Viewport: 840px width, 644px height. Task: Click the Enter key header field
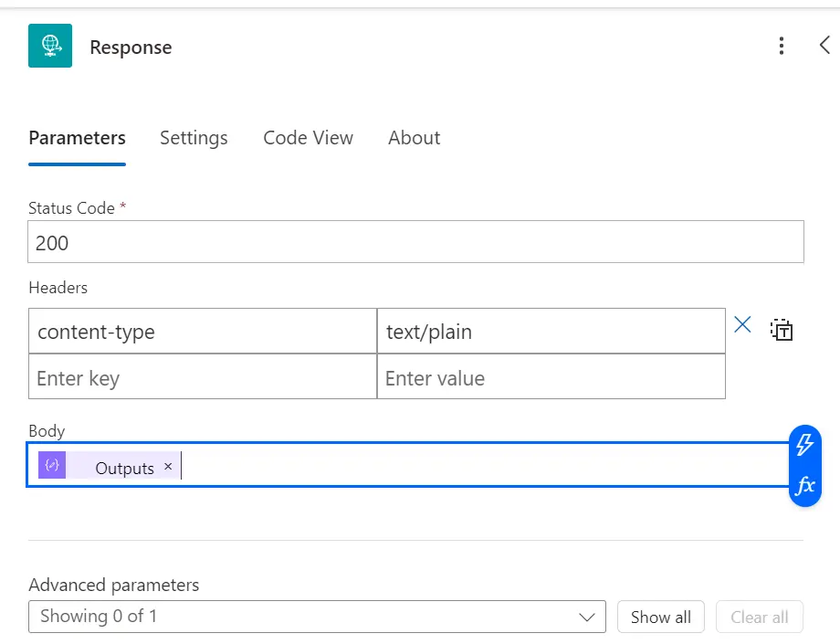(x=203, y=377)
